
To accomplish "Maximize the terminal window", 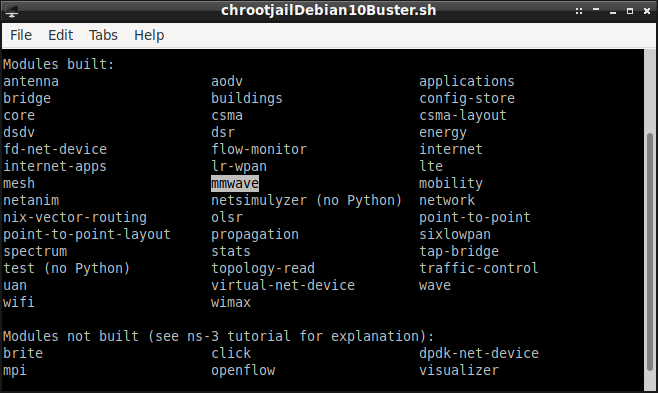I will [x=630, y=11].
